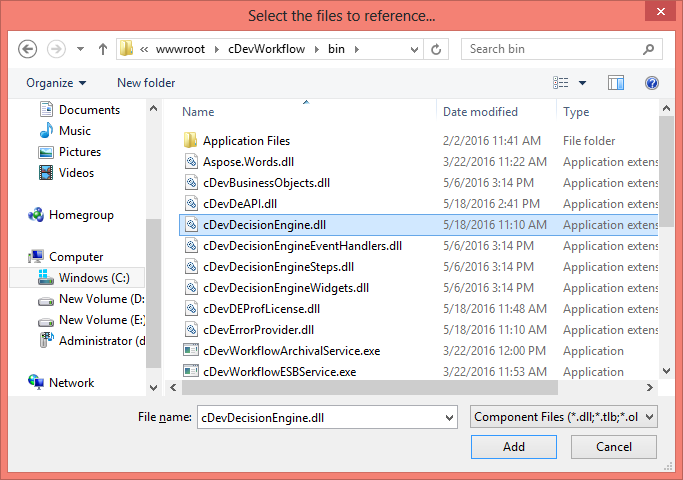Sort files by the Name column
The image size is (683, 480).
coord(198,112)
